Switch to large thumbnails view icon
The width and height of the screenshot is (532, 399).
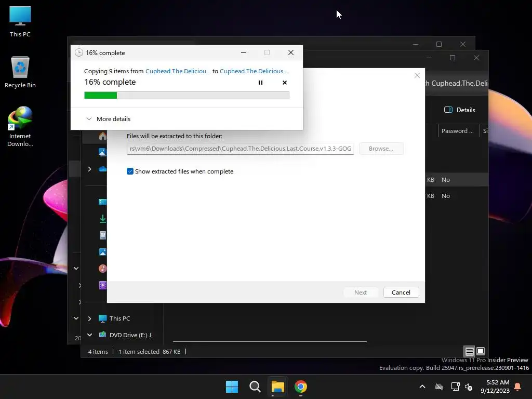(481, 352)
